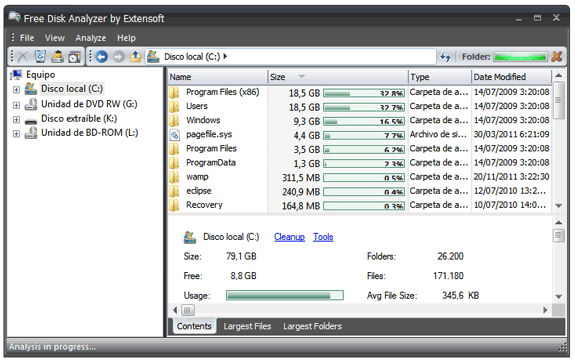Click the disc-and-window toolbar icon
Viewport: 575px width, 363px height.
click(x=74, y=56)
